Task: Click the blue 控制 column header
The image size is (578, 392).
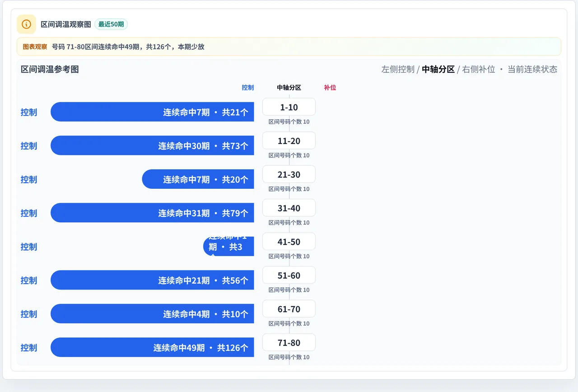Action: point(248,88)
